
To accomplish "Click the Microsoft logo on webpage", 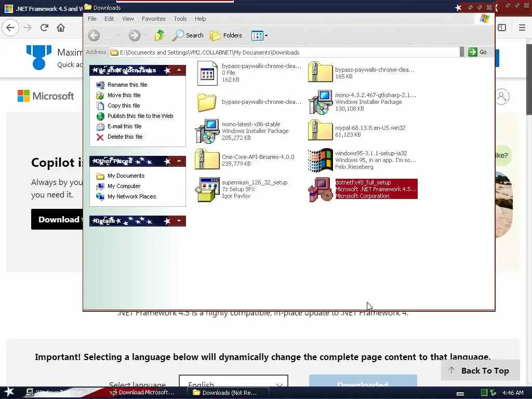I will 46,96.
